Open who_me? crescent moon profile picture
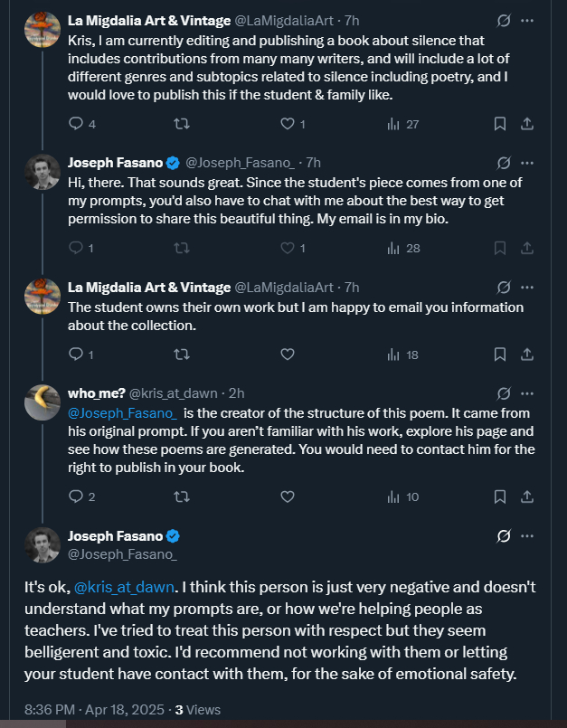Screen dimensions: 567x728 [x=42, y=402]
